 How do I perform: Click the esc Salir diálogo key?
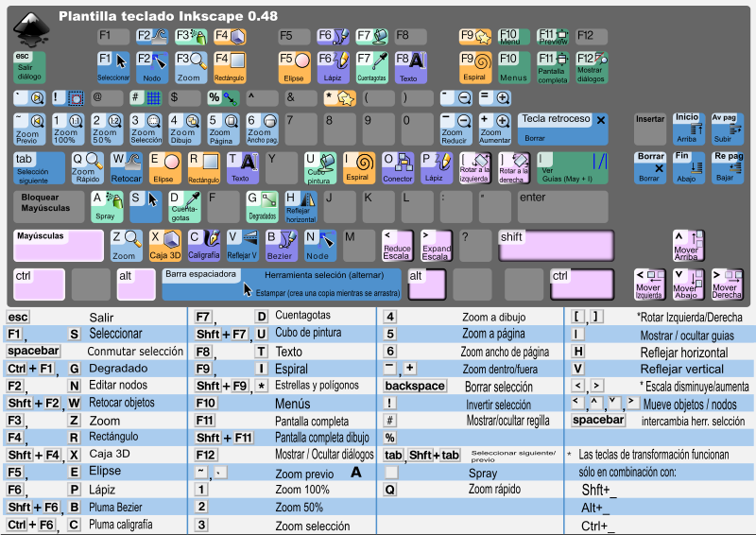point(29,66)
